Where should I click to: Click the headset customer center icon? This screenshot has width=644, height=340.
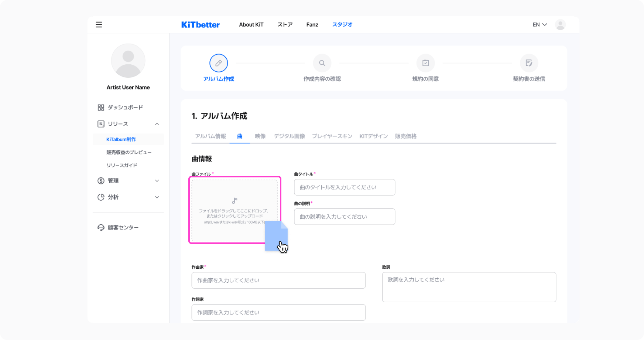point(101,228)
